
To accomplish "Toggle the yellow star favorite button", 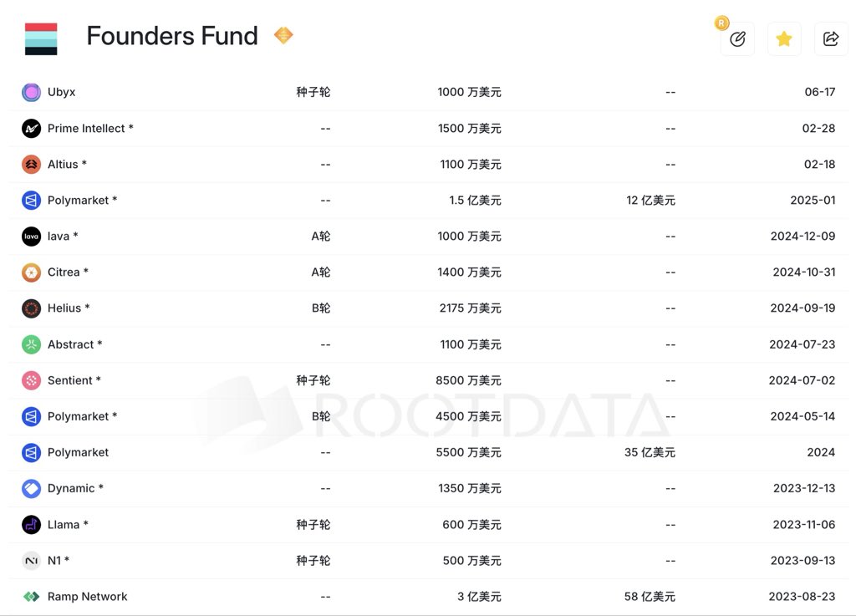I will [784, 39].
